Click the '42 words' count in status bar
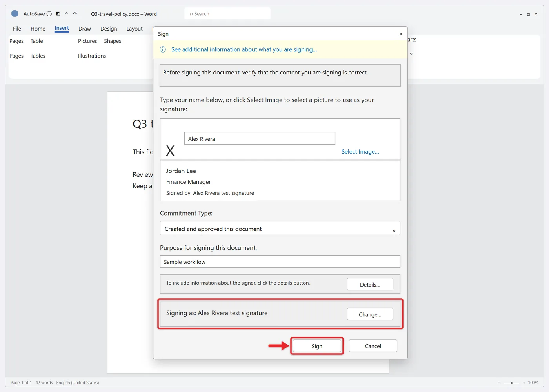This screenshot has width=549, height=392. pyautogui.click(x=44, y=383)
